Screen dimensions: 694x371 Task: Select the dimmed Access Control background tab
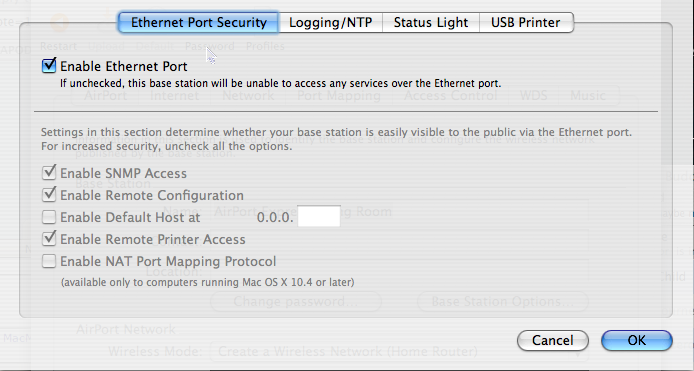click(x=451, y=95)
